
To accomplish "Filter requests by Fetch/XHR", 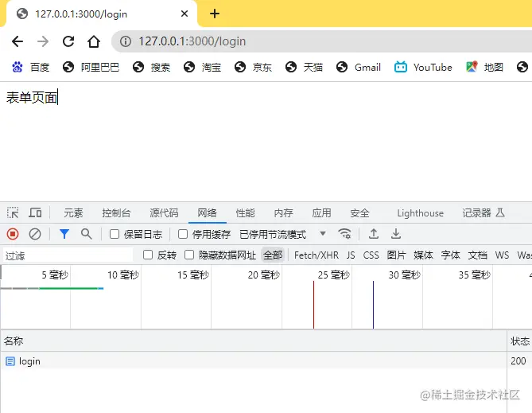I will (x=316, y=255).
